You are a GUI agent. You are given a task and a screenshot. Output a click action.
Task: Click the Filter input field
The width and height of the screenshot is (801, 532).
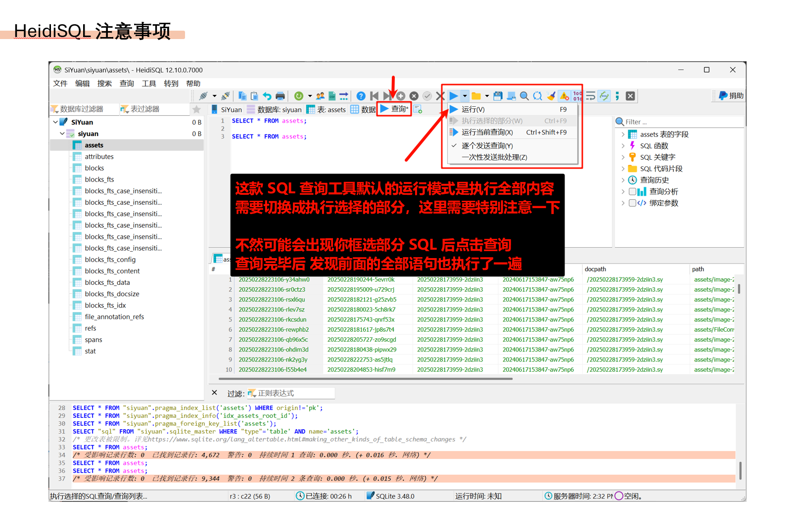tap(683, 122)
